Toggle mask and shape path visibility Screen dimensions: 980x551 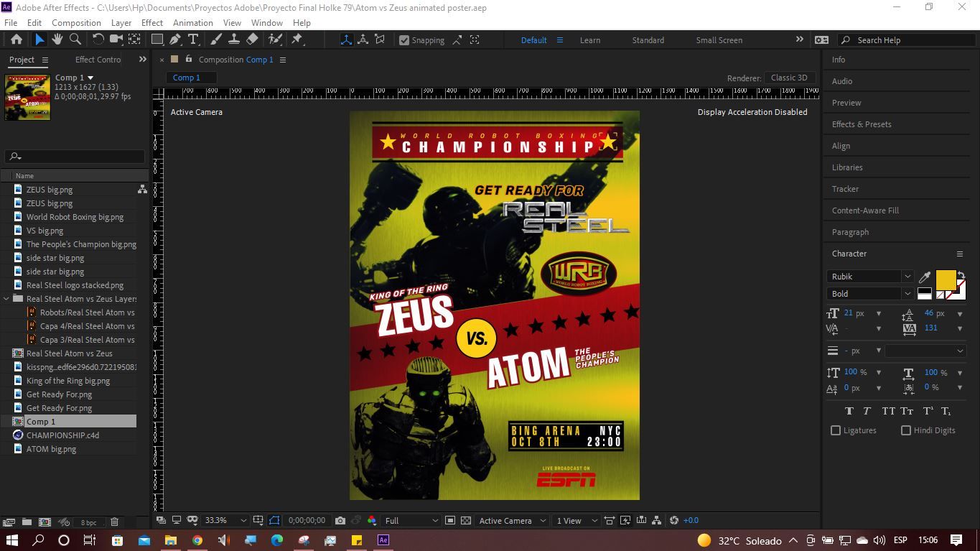[274, 521]
